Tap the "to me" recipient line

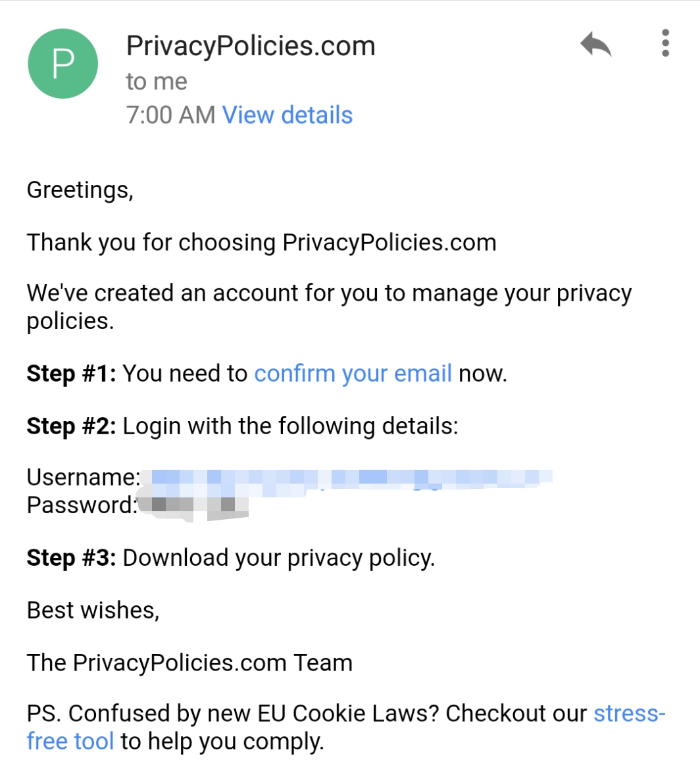point(157,82)
